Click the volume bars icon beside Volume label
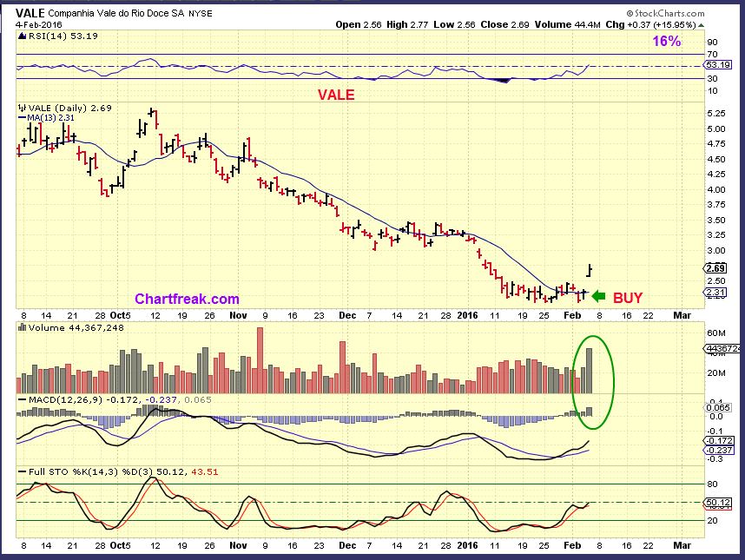The height and width of the screenshot is (560, 745). pyautogui.click(x=22, y=327)
